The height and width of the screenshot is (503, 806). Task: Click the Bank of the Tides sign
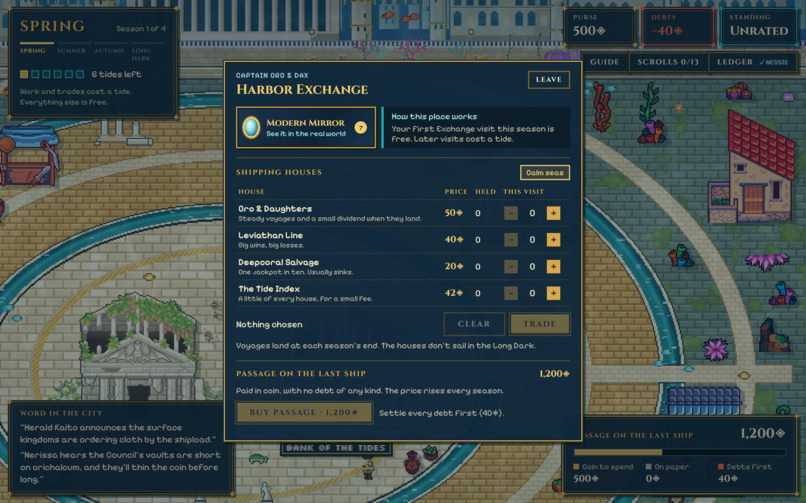(x=336, y=448)
